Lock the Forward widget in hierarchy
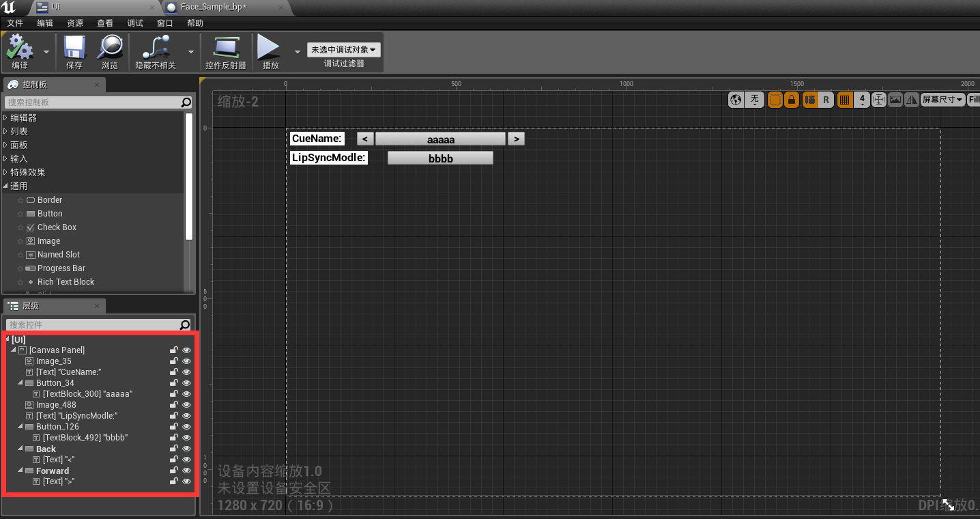This screenshot has height=519, width=980. click(174, 471)
